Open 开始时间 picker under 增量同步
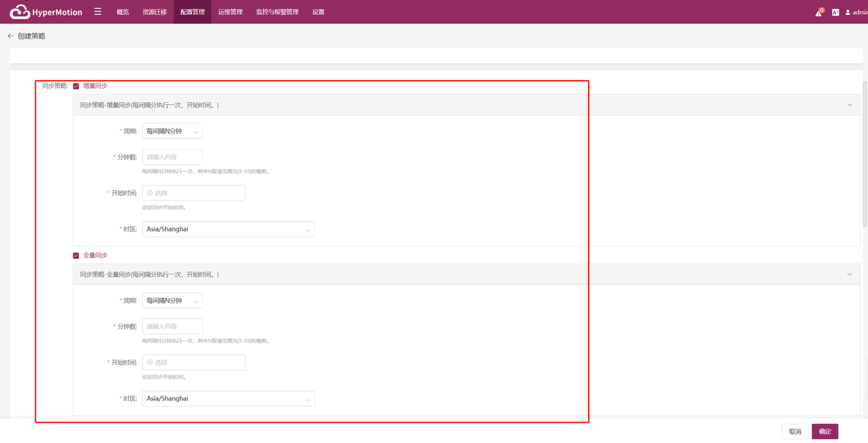This screenshot has width=868, height=443. (194, 193)
